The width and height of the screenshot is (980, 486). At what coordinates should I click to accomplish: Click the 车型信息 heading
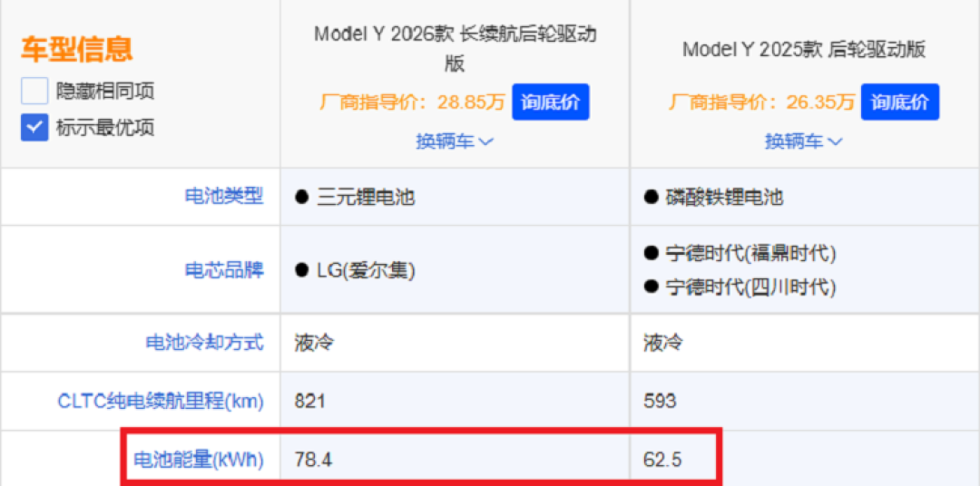(77, 49)
